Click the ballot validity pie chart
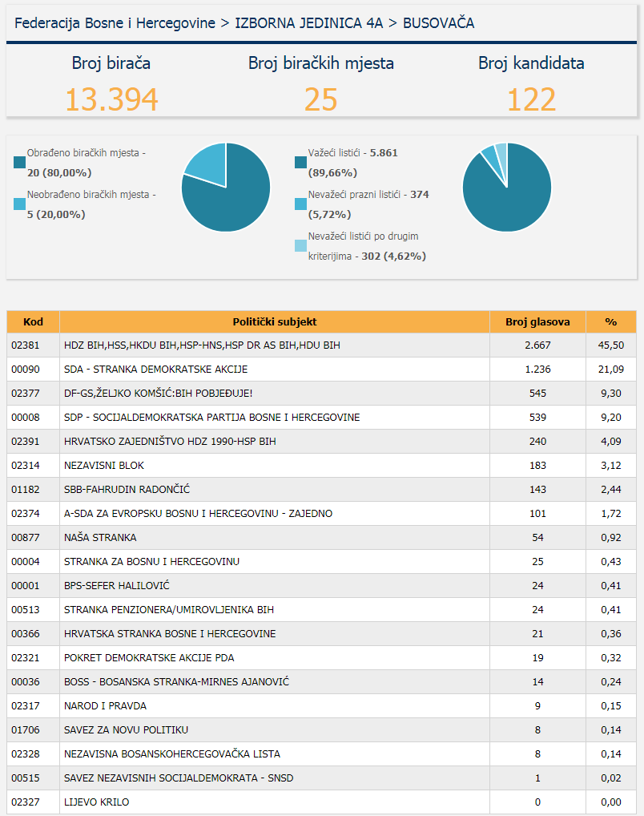The image size is (644, 816). click(507, 187)
